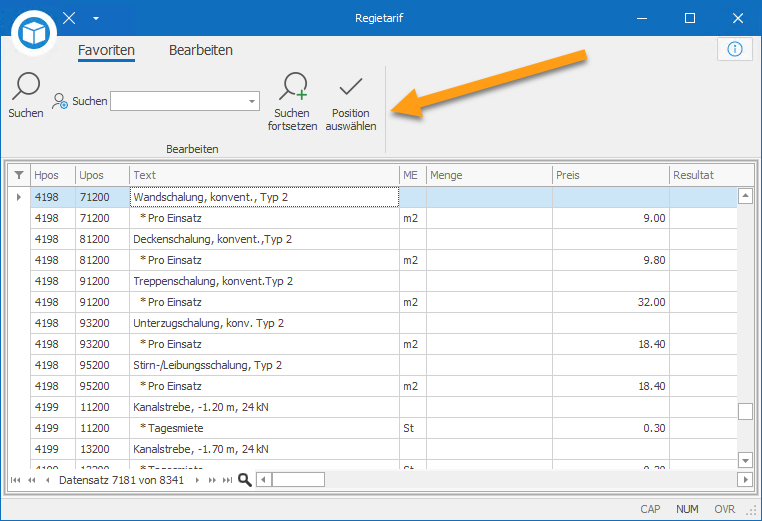Sort by the Preis column header

[611, 175]
